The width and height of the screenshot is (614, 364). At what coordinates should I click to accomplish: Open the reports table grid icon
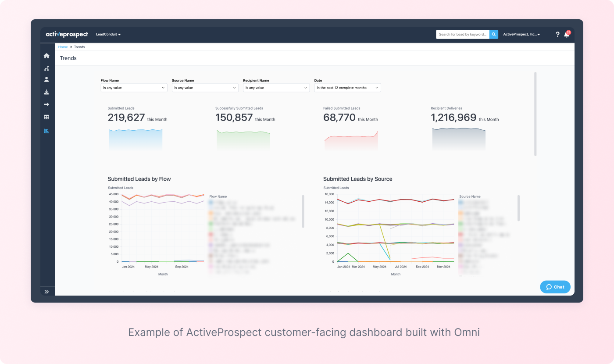point(46,117)
